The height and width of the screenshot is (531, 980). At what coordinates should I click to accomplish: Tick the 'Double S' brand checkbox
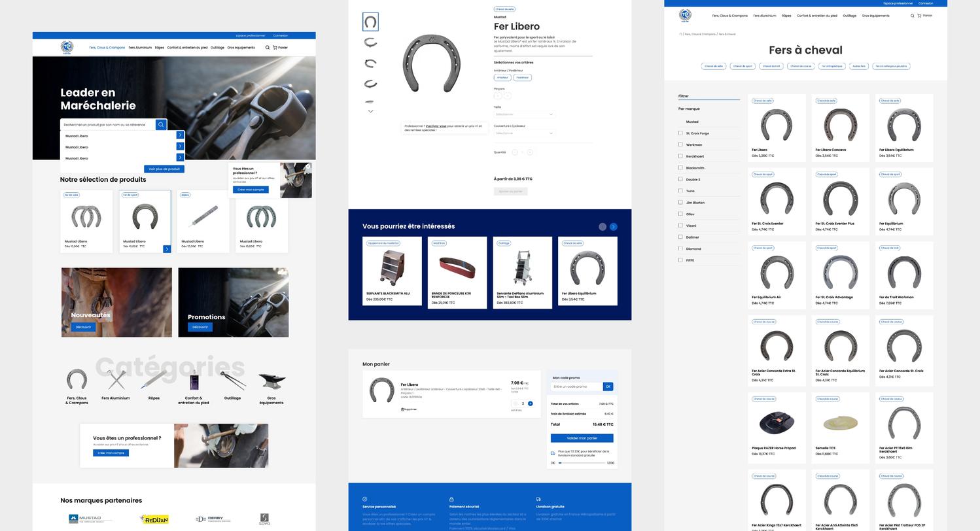click(680, 179)
